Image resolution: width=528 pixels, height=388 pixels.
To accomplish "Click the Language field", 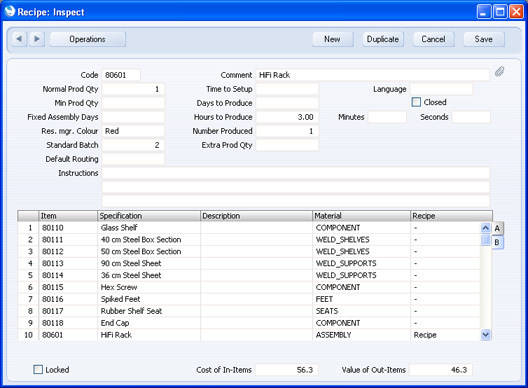I will coord(441,89).
